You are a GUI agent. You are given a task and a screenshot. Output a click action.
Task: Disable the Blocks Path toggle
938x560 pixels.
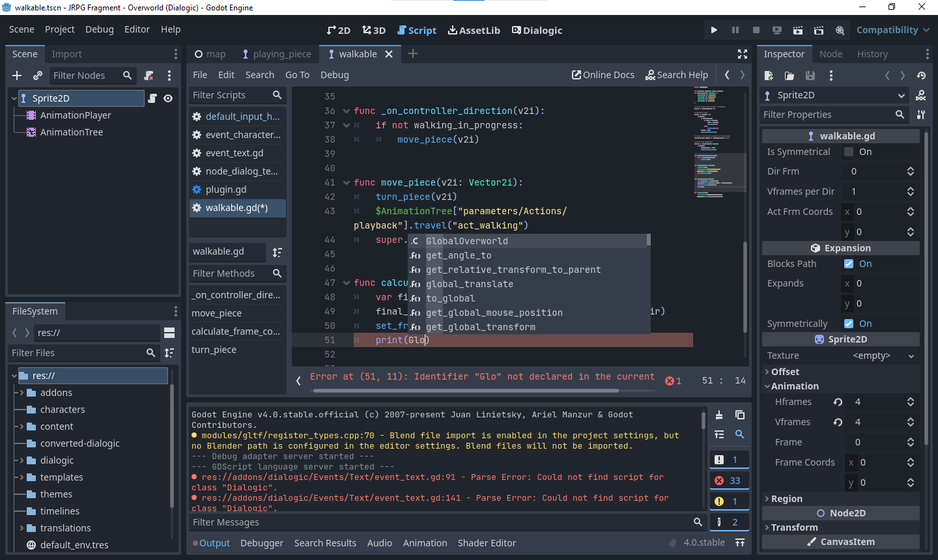pos(848,264)
